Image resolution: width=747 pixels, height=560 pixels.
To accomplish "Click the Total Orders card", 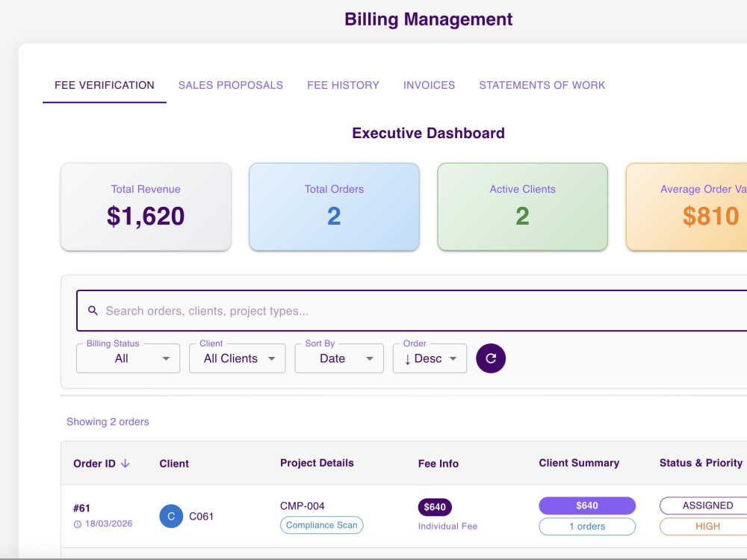I will click(x=334, y=207).
